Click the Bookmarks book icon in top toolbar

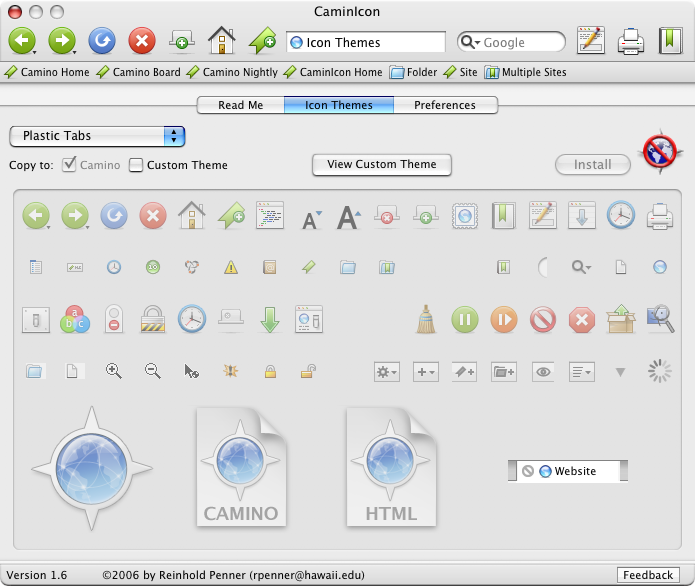point(670,40)
